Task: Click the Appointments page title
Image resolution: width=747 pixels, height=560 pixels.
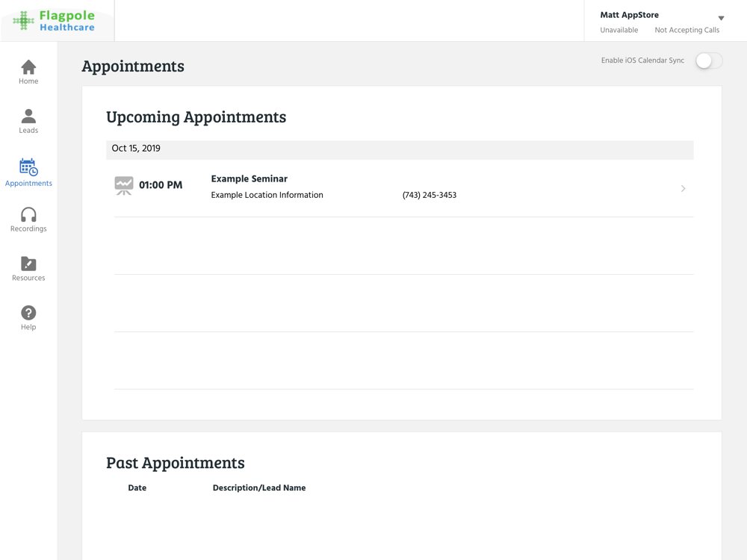Action: click(133, 66)
